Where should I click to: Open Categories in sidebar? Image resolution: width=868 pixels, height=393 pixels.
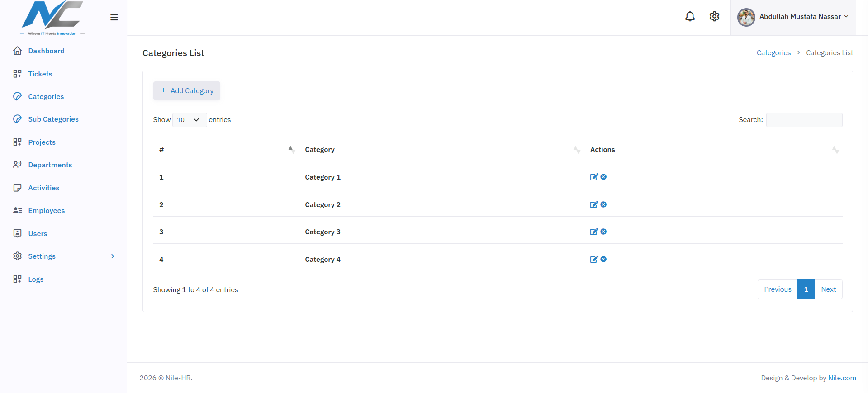[x=46, y=97]
